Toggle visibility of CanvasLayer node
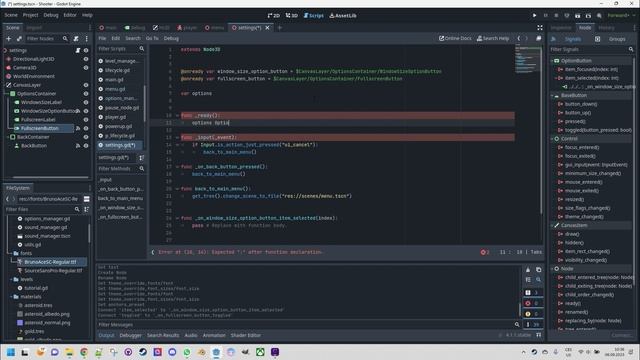Image resolution: width=640 pixels, height=360 pixels. 86,85
